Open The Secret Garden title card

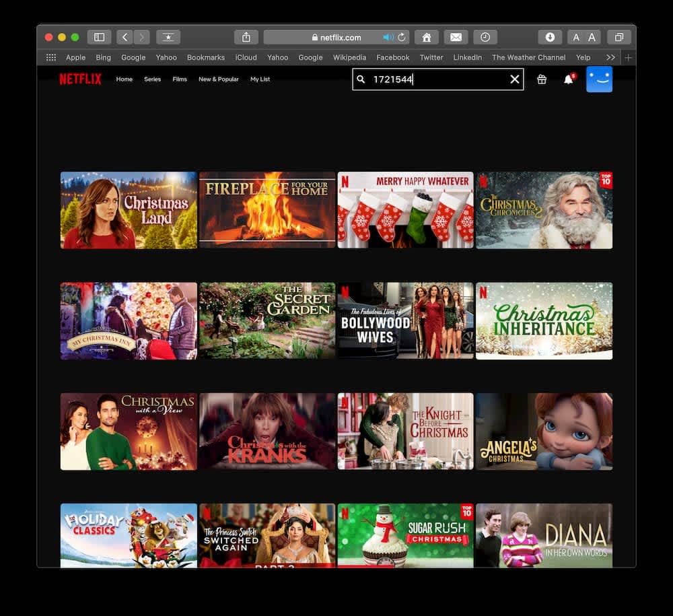coord(267,320)
